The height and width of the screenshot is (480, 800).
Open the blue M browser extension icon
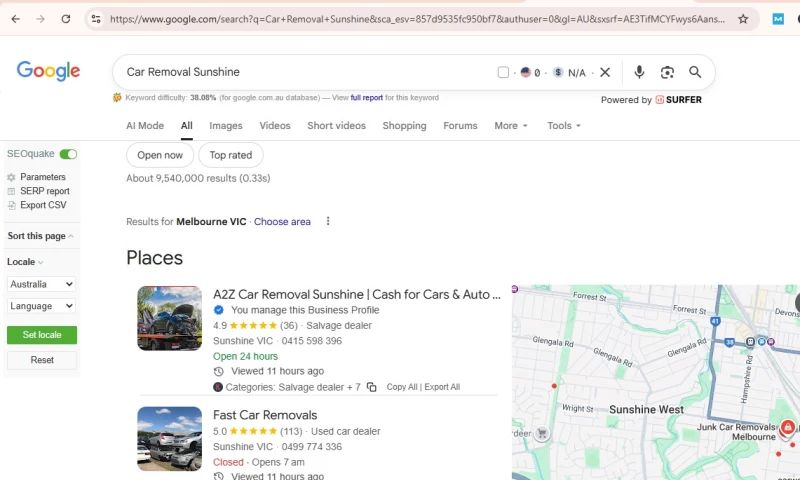(778, 19)
